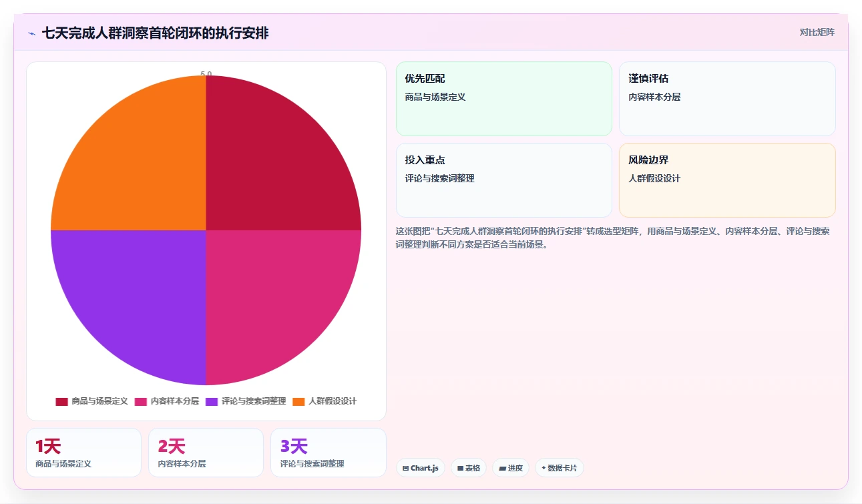Click the 数据卡片 chip
The image size is (862, 504).
click(560, 468)
